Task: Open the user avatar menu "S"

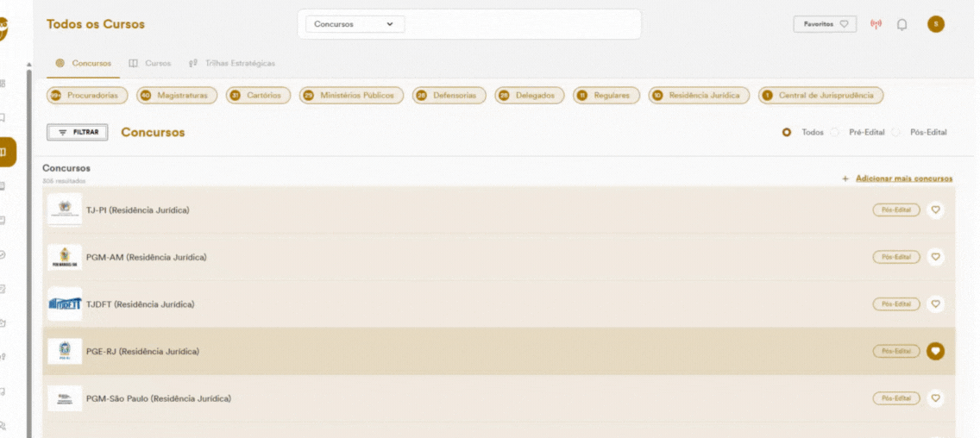Action: point(936,24)
